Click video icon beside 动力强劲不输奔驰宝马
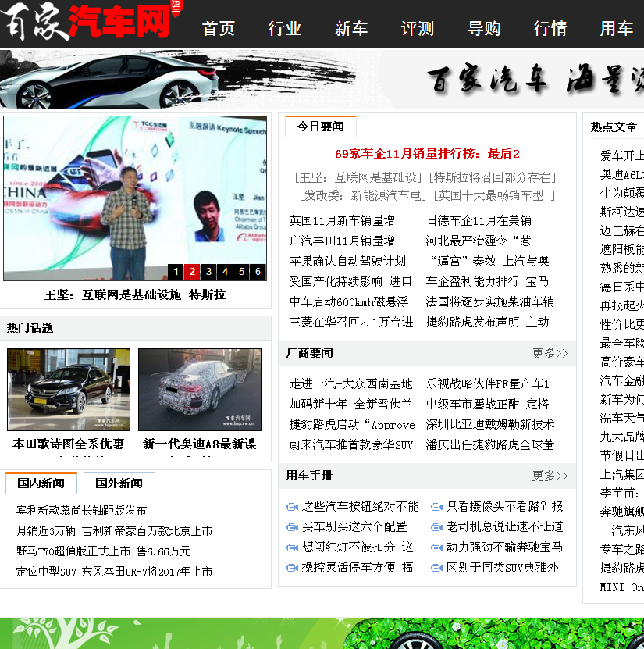This screenshot has height=649, width=644. 437,547
